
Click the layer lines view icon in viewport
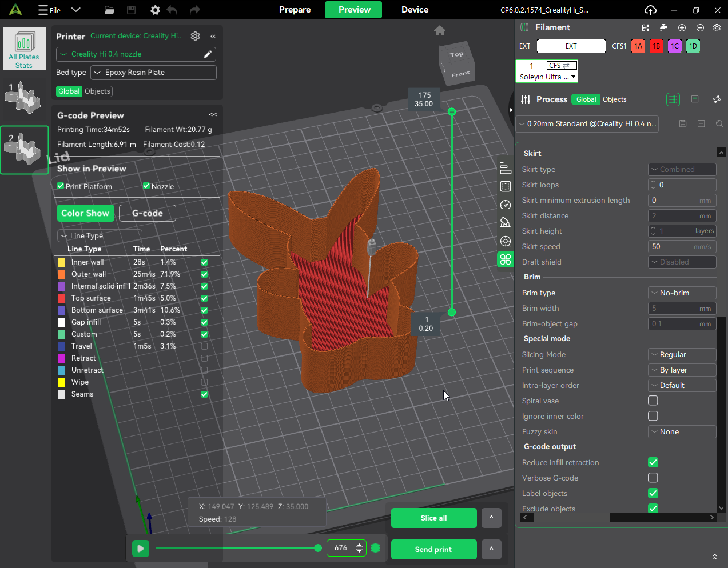pyautogui.click(x=506, y=168)
